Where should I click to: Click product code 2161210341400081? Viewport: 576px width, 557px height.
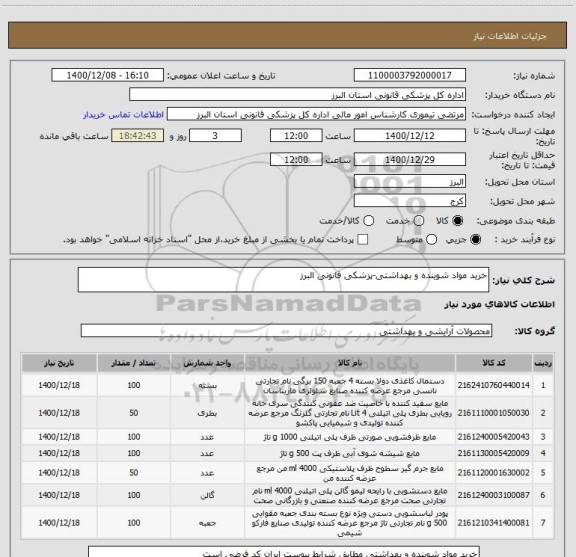pyautogui.click(x=494, y=522)
